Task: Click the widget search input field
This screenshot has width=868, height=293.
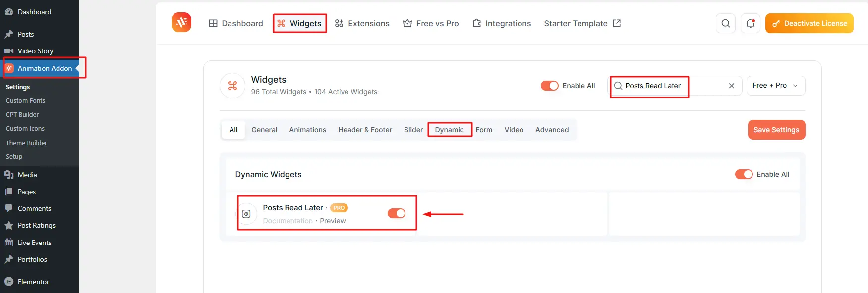Action: [675, 86]
